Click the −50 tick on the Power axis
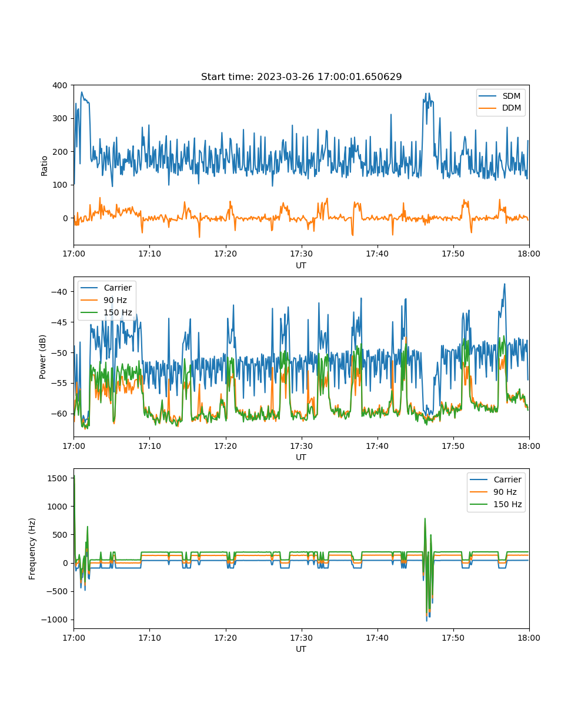 (x=60, y=353)
